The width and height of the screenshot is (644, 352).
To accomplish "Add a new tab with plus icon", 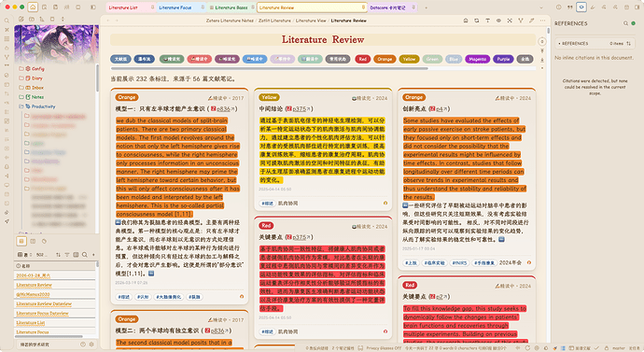I will point(426,7).
